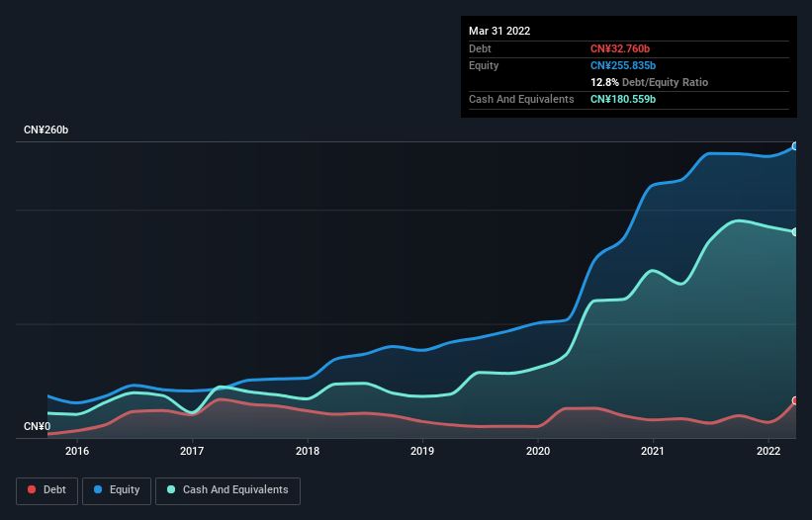812x520 pixels.
Task: Click the Cash value CN¥180.559b
Action: pos(623,99)
